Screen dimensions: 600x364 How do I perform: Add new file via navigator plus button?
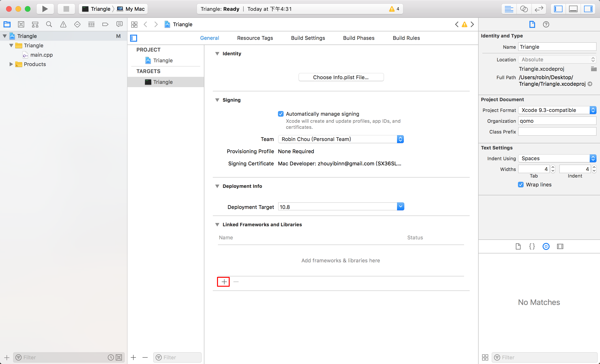(7, 357)
